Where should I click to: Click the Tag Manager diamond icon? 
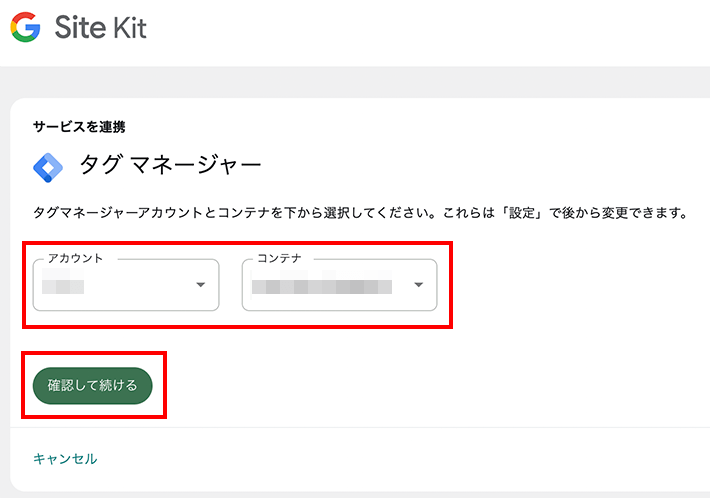(x=48, y=168)
